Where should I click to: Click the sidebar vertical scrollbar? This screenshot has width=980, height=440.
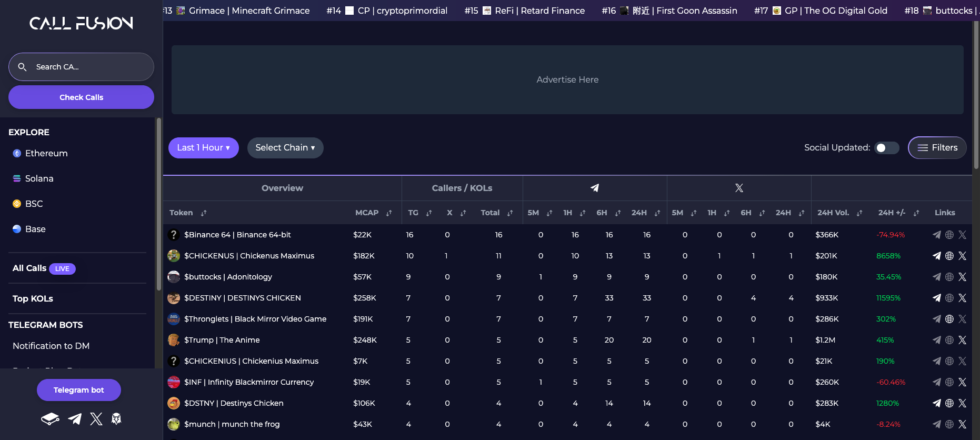[x=159, y=204]
